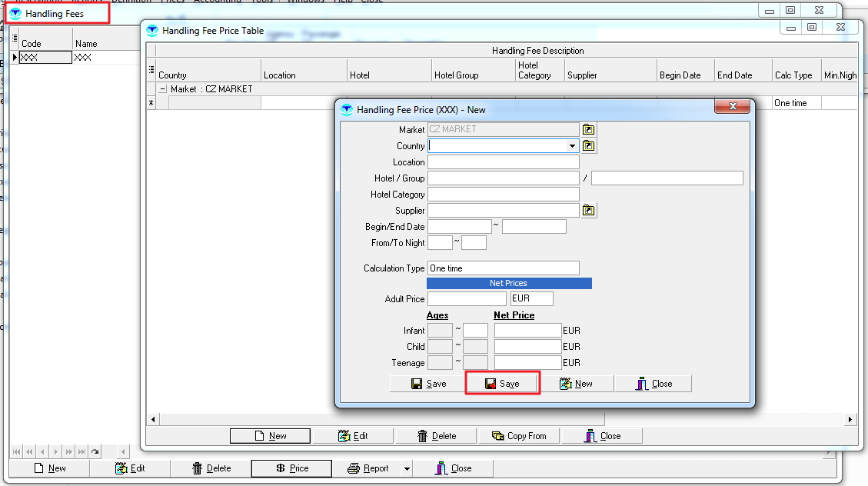Click the Report printer button
The height and width of the screenshot is (486, 868).
click(367, 468)
